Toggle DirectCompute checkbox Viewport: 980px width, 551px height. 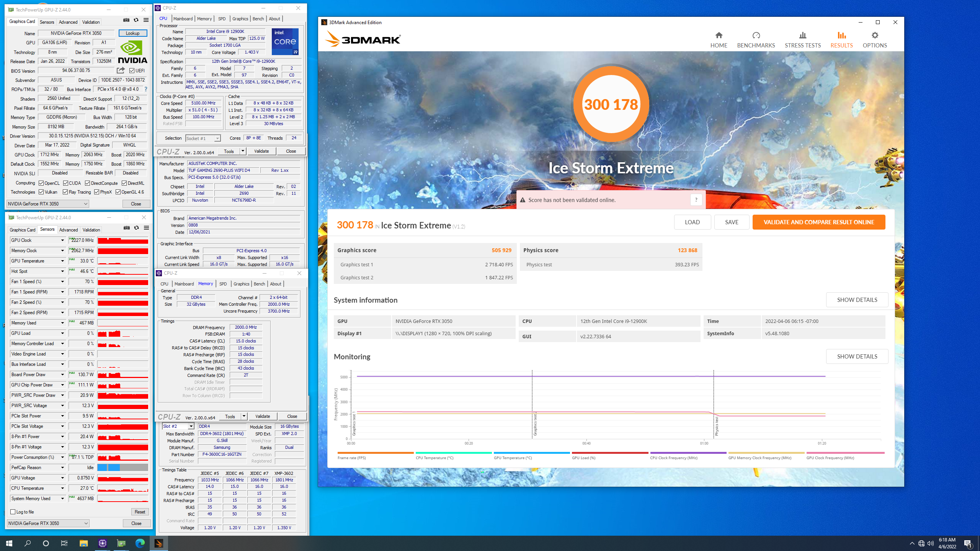[88, 183]
